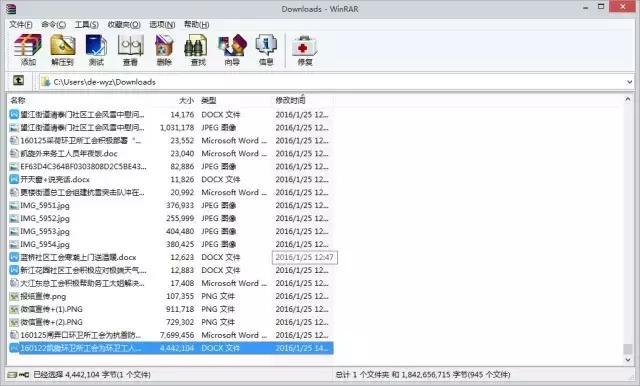The width and height of the screenshot is (640, 386).
Task: Go up one folder with the arrow button
Action: click(18, 80)
